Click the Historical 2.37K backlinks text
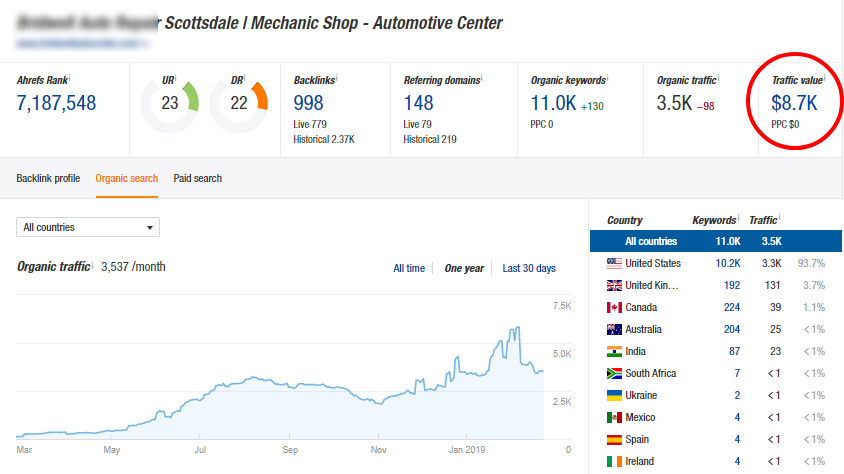This screenshot has width=844, height=474. (324, 139)
